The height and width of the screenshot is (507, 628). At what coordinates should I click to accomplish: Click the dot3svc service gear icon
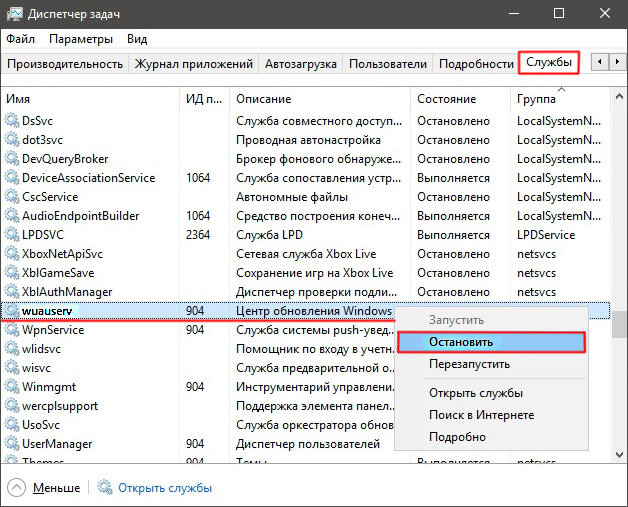tap(12, 140)
